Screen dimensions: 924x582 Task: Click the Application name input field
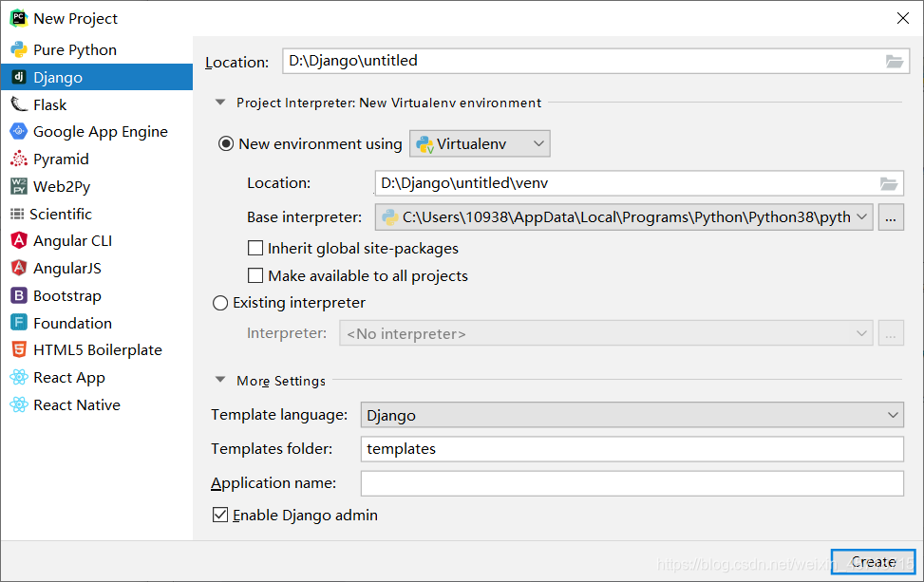pyautogui.click(x=632, y=483)
